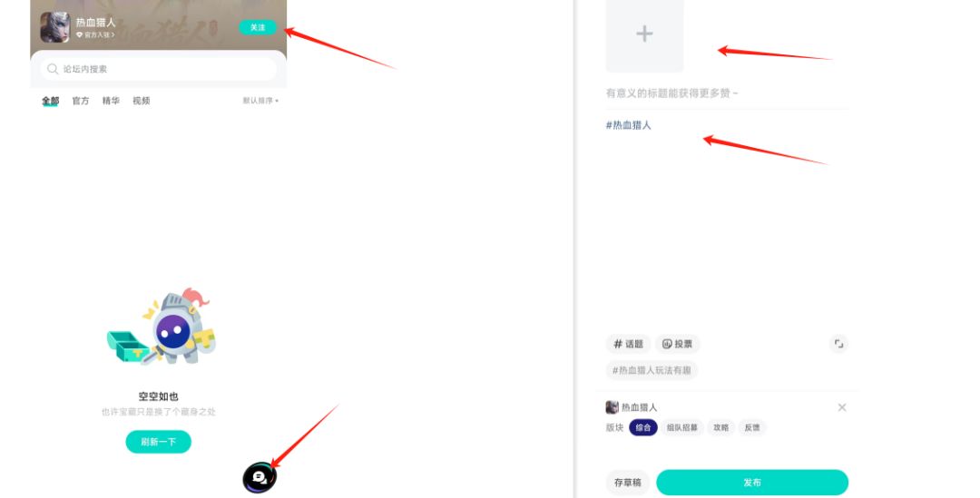Viewport: 980px width, 498px height.
Task: Click the 刷新一下 refresh button
Action: tap(158, 442)
